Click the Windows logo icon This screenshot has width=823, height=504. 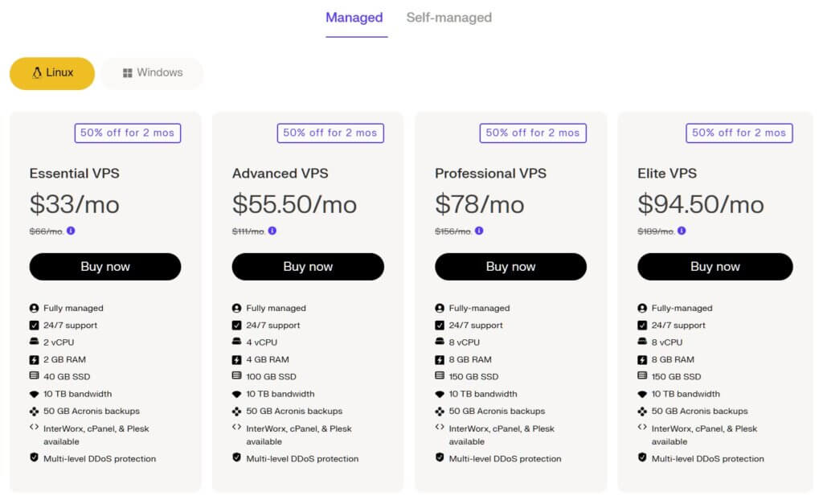(127, 73)
